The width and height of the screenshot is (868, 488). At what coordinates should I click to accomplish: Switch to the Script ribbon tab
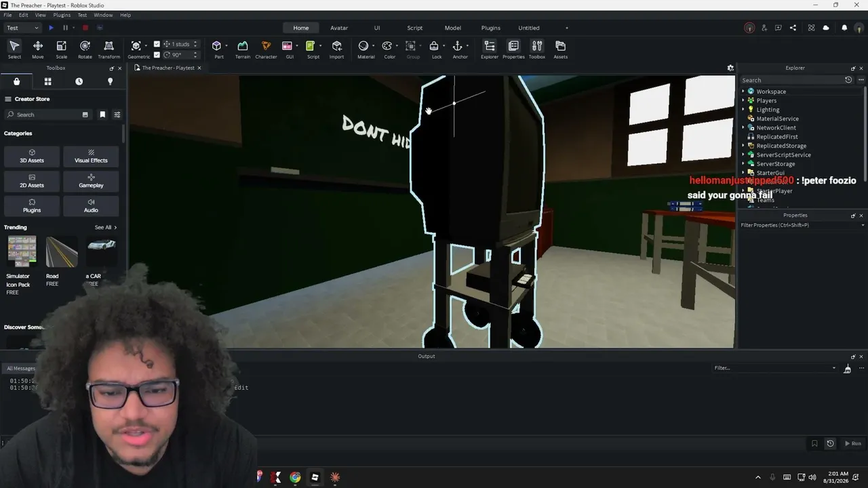(x=415, y=28)
